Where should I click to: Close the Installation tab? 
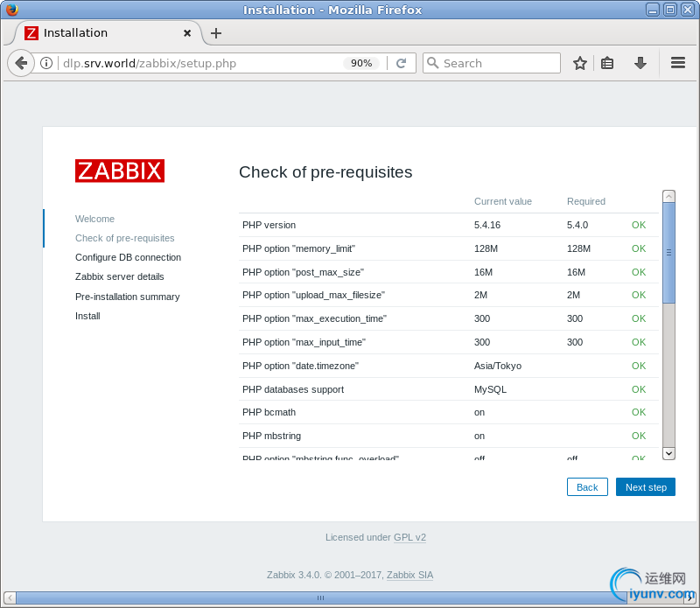(187, 33)
